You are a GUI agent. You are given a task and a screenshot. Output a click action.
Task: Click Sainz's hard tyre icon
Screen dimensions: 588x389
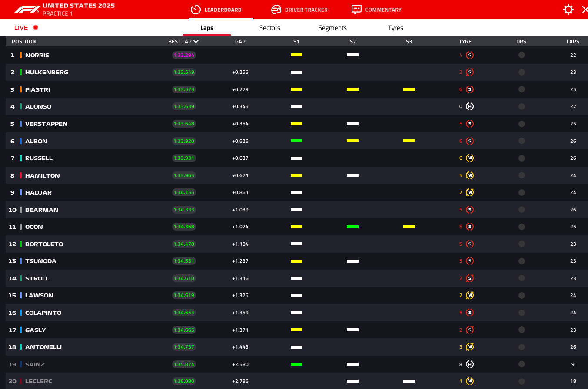[469, 364]
